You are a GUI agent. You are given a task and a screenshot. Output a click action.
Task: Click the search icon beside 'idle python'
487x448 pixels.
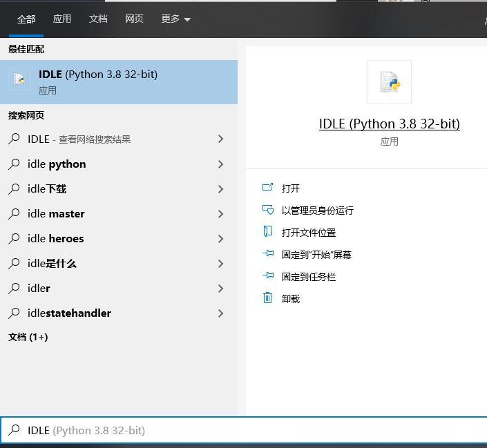tap(14, 164)
